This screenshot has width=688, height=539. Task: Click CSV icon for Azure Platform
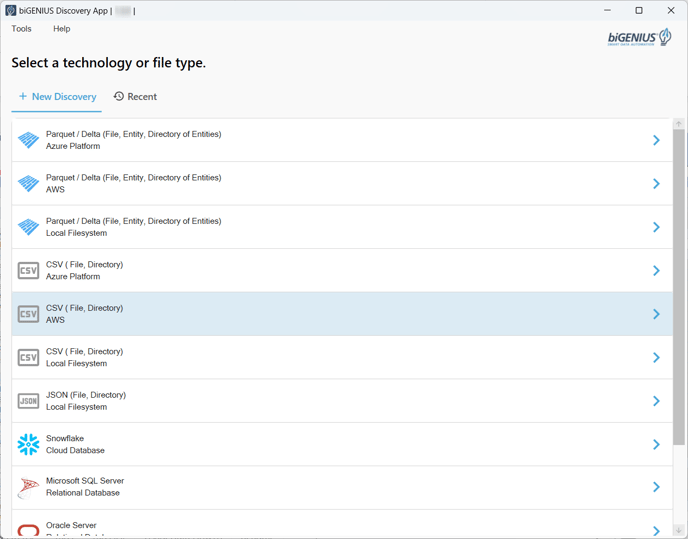pos(29,270)
